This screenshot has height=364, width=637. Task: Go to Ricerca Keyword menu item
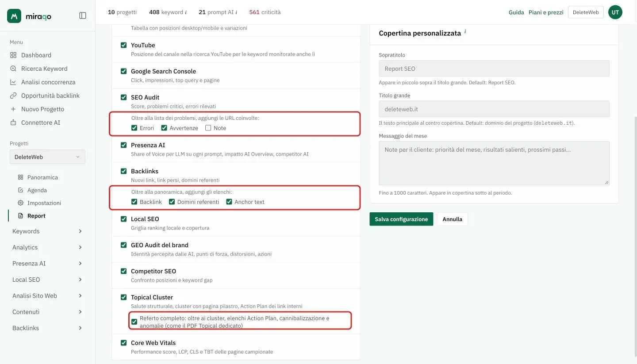(44, 69)
